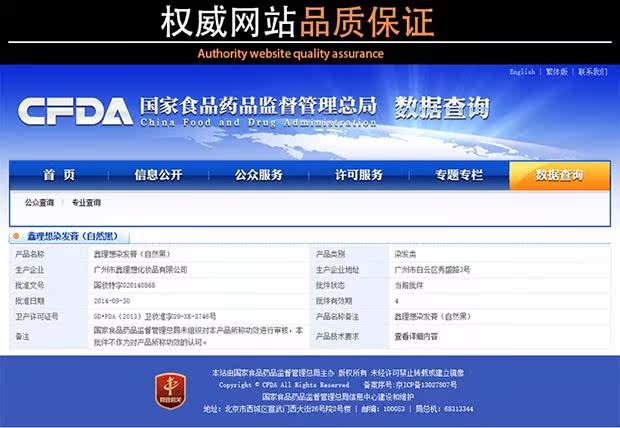The height and width of the screenshot is (428, 620).
Task: Click the 联系我们 link
Action: pyautogui.click(x=593, y=72)
